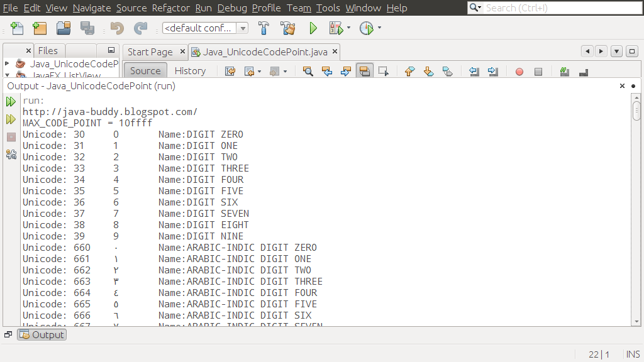Build the project using the hammer icon
The height and width of the screenshot is (362, 644).
pyautogui.click(x=264, y=28)
